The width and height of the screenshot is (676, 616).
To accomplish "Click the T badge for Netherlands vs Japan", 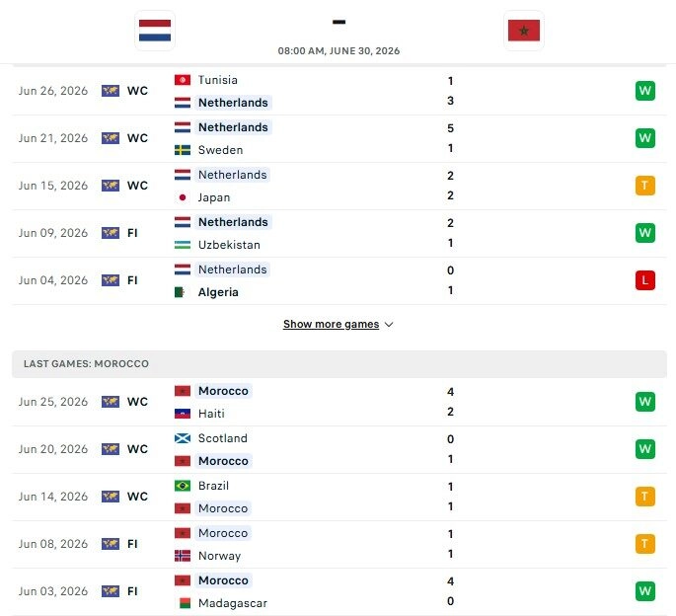I will (645, 186).
